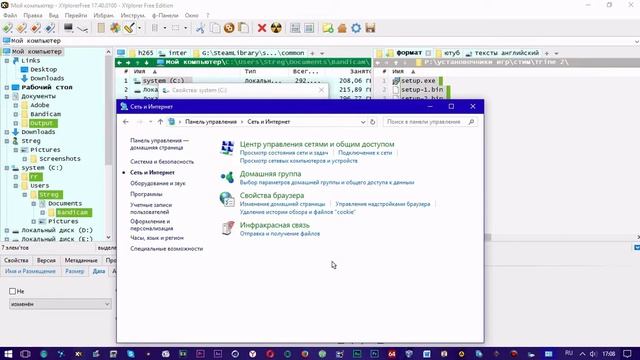
Task: Open the Размер sub-tab
Action: click(x=74, y=271)
